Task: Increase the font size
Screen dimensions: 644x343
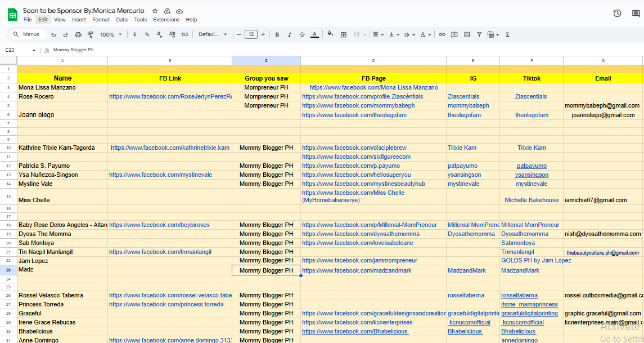Action: click(x=263, y=34)
